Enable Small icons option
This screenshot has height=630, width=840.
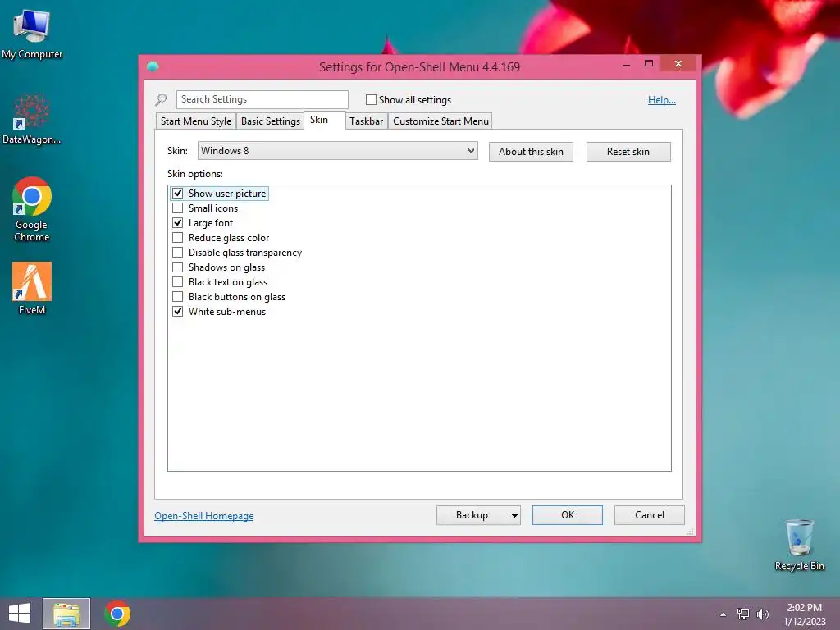(x=178, y=208)
